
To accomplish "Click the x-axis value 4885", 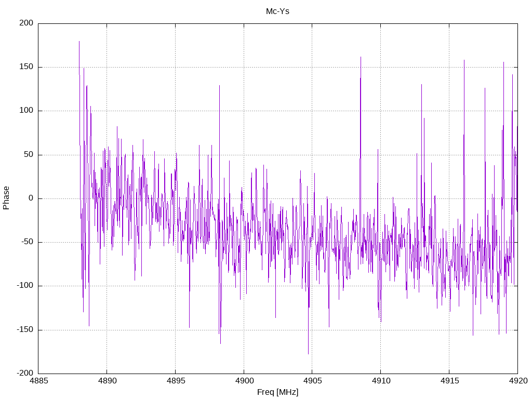I will (x=38, y=381).
